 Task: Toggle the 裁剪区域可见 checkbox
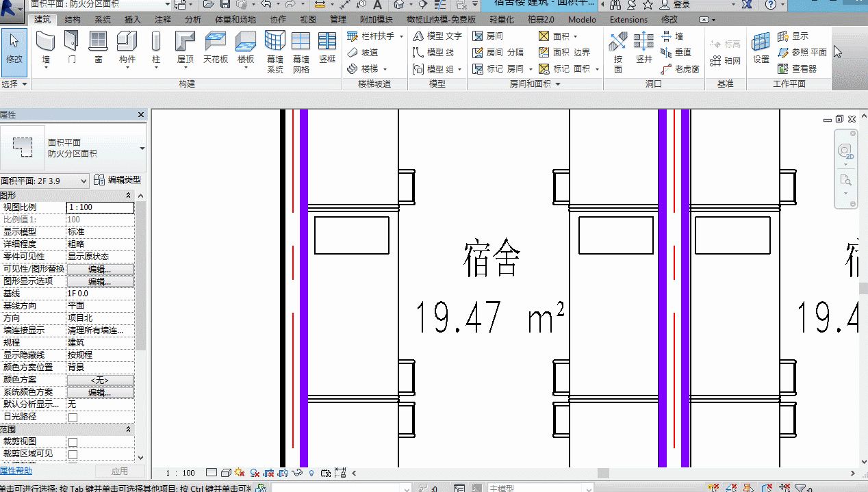coord(73,454)
